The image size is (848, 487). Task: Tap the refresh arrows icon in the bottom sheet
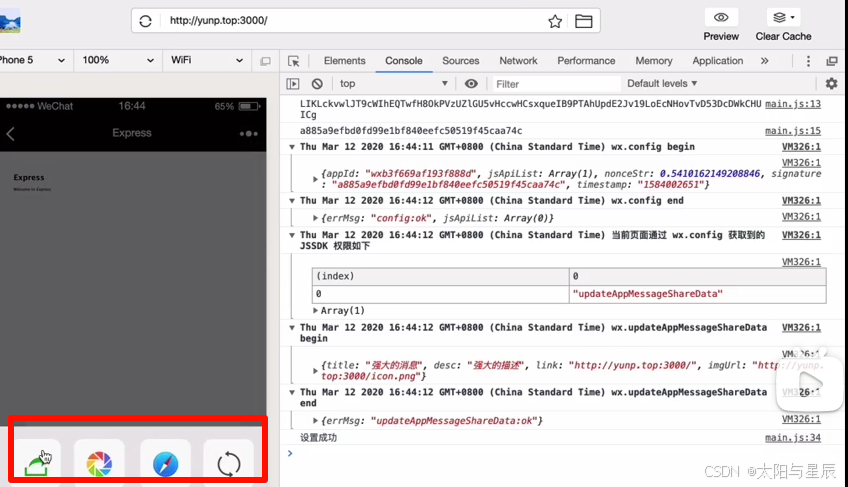point(228,464)
